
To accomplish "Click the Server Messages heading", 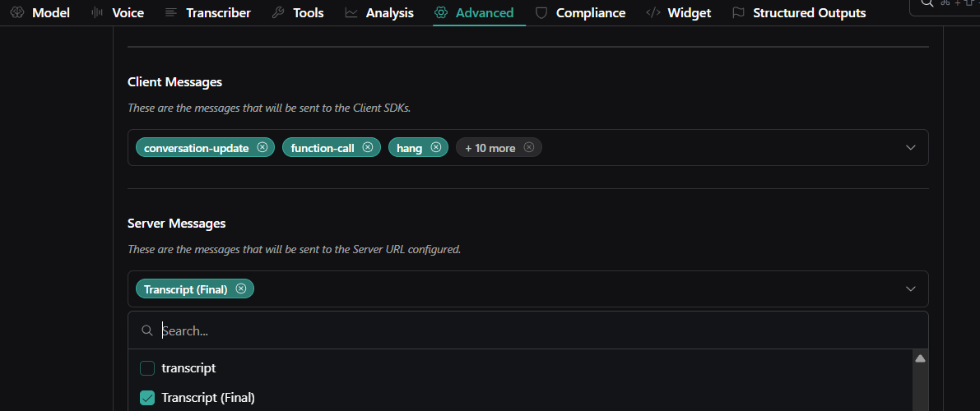I will [x=177, y=223].
